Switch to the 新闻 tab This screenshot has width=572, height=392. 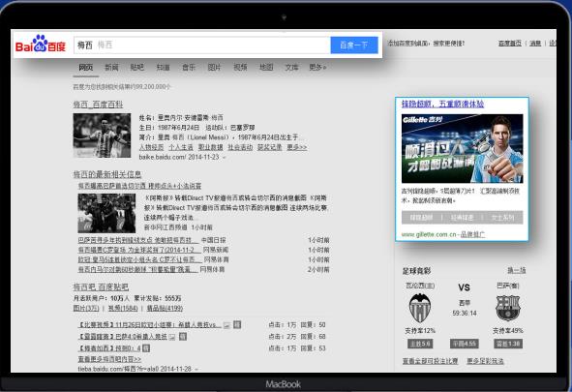[111, 67]
